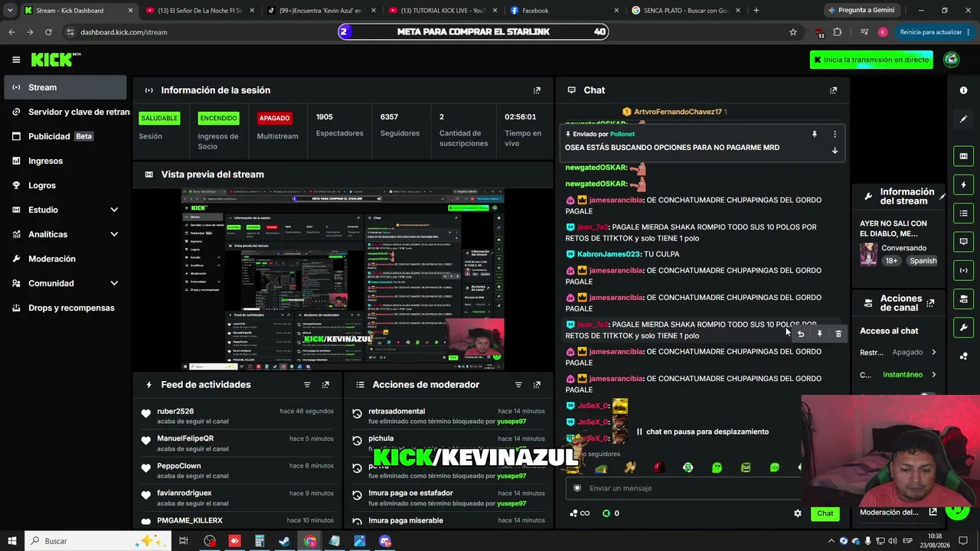Click the Conversando category thumbnail
This screenshot has width=980, height=551.
pyautogui.click(x=869, y=254)
